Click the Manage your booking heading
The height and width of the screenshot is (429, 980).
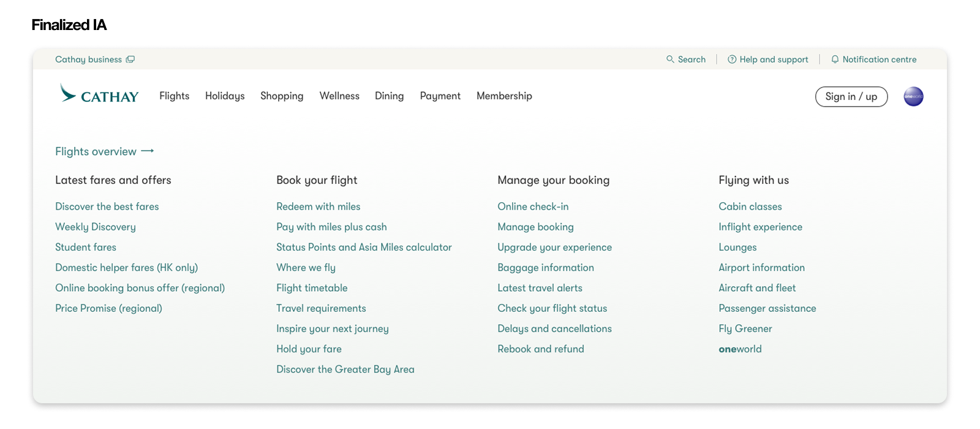point(554,180)
